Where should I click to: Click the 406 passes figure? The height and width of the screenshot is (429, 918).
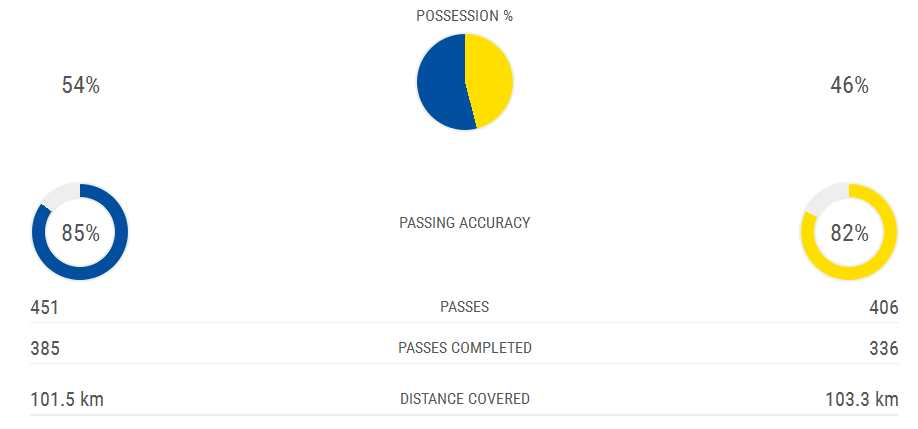[x=884, y=307]
